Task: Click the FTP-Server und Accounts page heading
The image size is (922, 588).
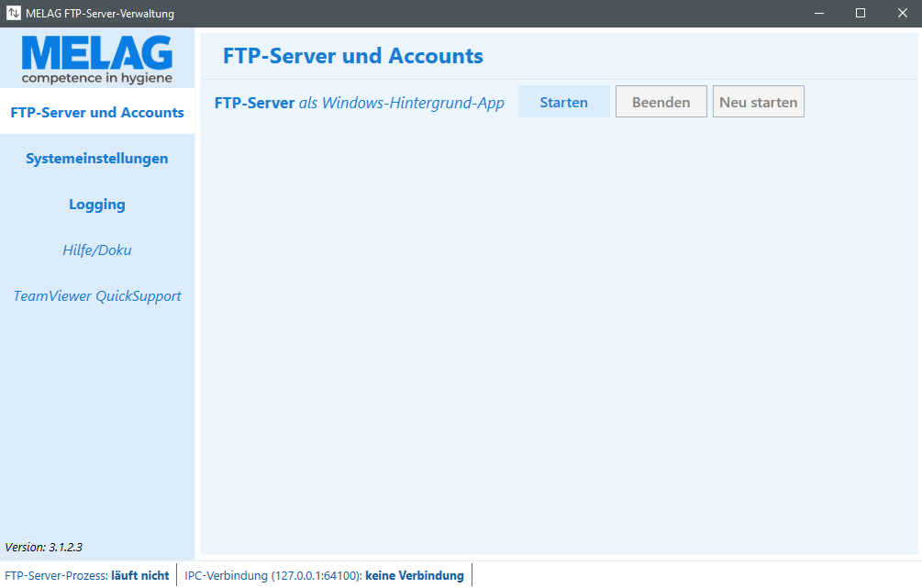Action: click(353, 56)
